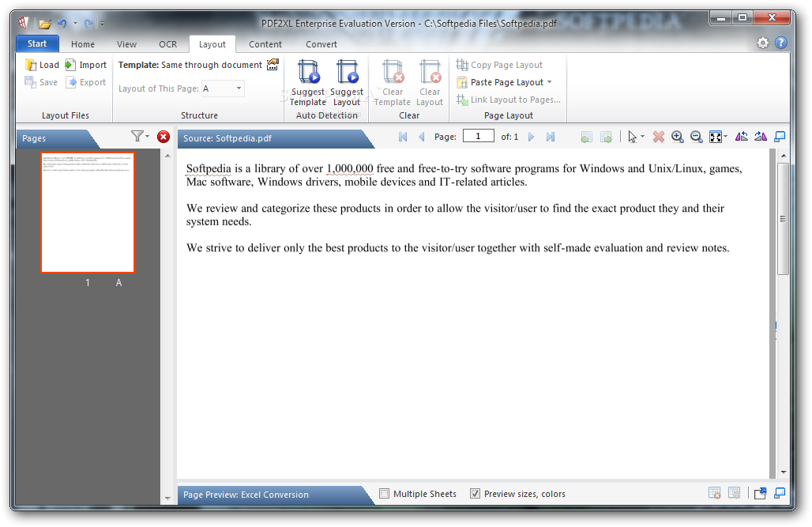
Task: Click the preview pane window layout icon
Action: (780, 493)
